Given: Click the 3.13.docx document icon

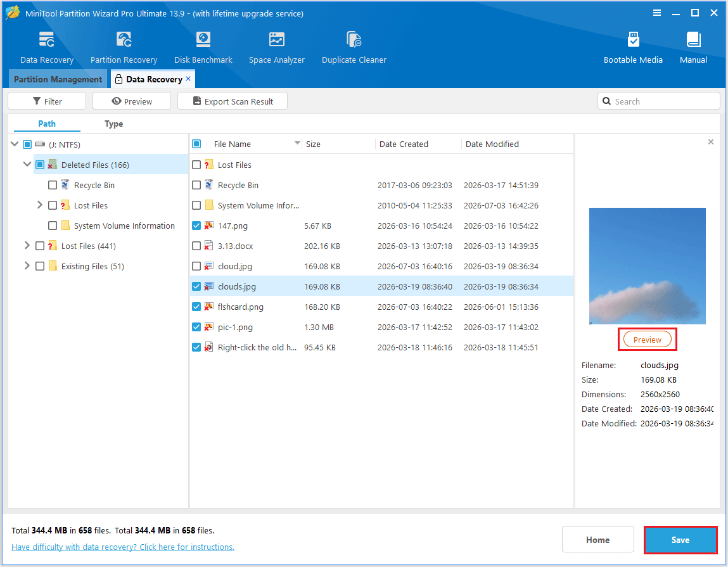Looking at the screenshot, I should [x=209, y=246].
